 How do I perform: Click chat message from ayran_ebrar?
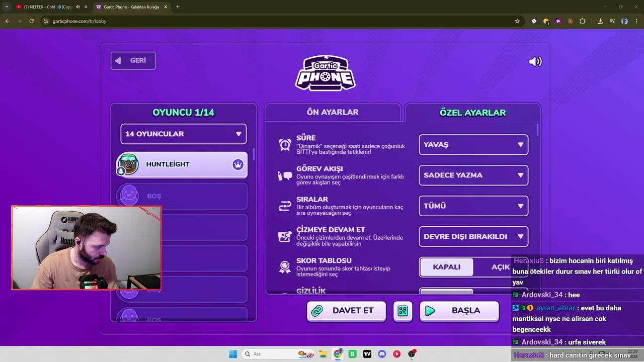(577, 319)
